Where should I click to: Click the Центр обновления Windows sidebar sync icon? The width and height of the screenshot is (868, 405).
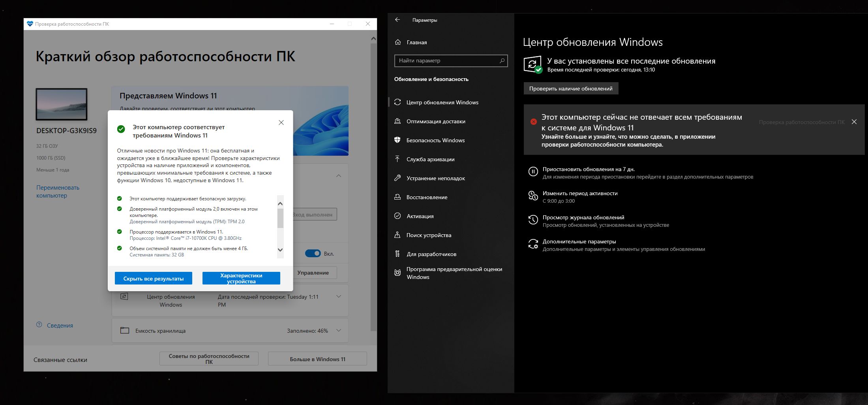tap(397, 102)
